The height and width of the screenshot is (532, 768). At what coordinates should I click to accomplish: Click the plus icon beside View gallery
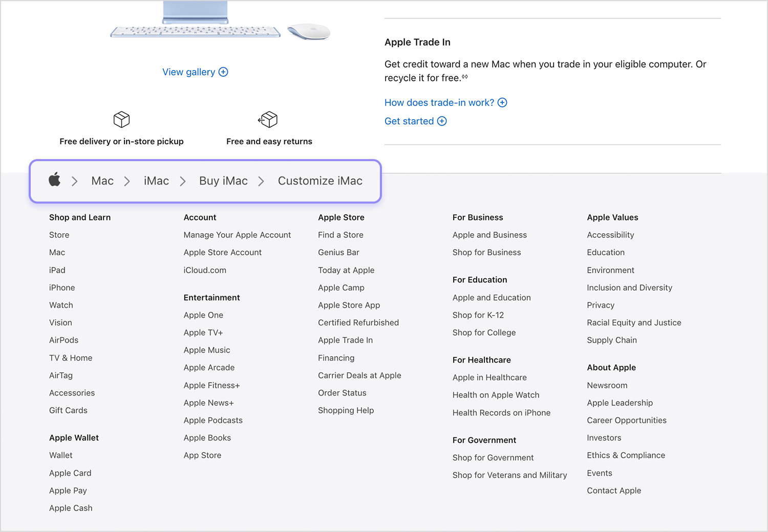(x=223, y=72)
